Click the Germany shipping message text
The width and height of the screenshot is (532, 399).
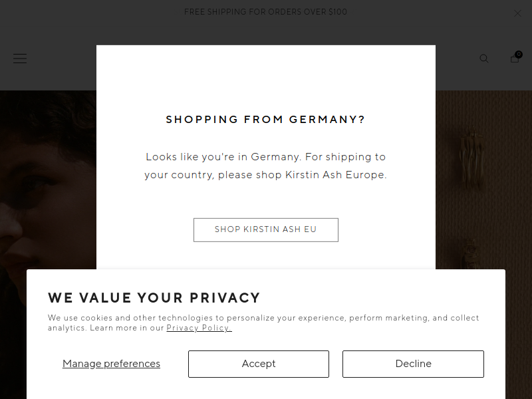[x=265, y=166]
